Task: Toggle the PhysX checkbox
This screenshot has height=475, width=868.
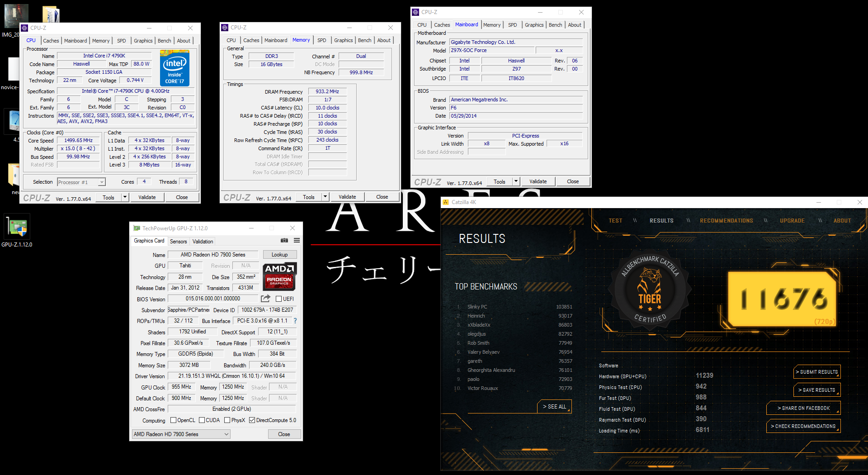Action: (x=227, y=420)
